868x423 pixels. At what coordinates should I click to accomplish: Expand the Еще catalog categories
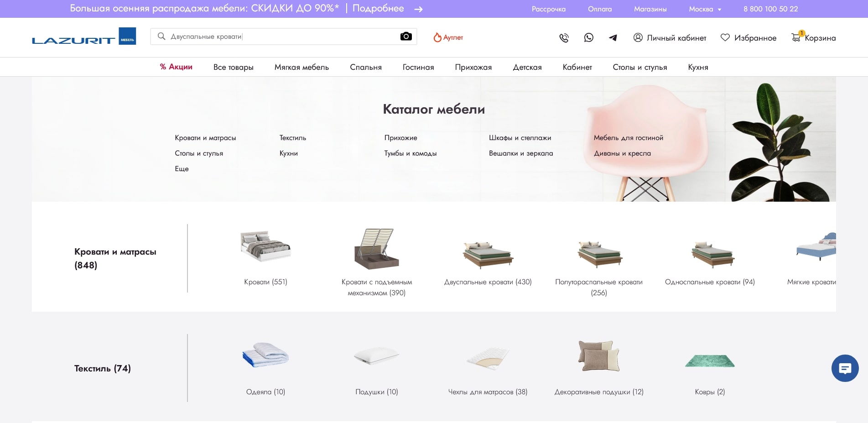[x=182, y=169]
